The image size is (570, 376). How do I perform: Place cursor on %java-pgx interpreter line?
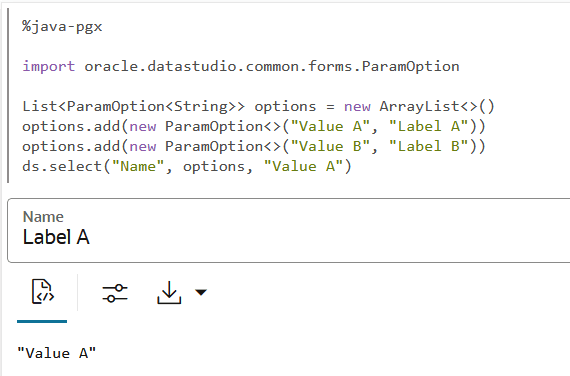(x=62, y=27)
